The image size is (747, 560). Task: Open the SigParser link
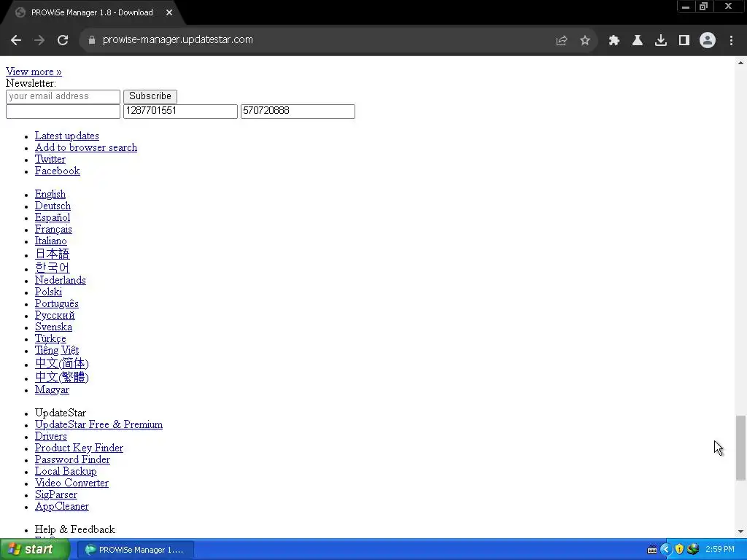point(55,495)
